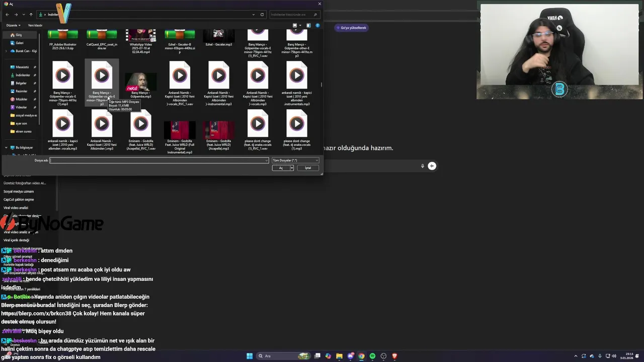Screen dimensions: 644x362
Task: Toggle the preview pane
Action: click(x=309, y=25)
